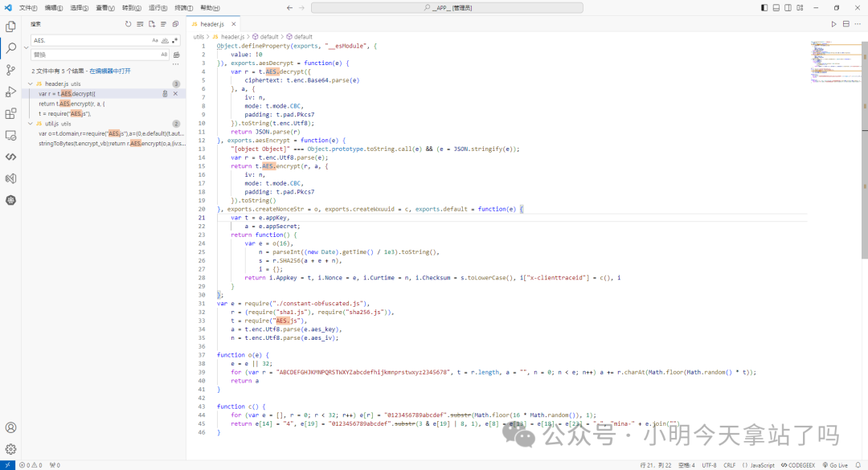Open the 选择(S) menu
Viewport: 868px width, 470px height.
click(79, 8)
